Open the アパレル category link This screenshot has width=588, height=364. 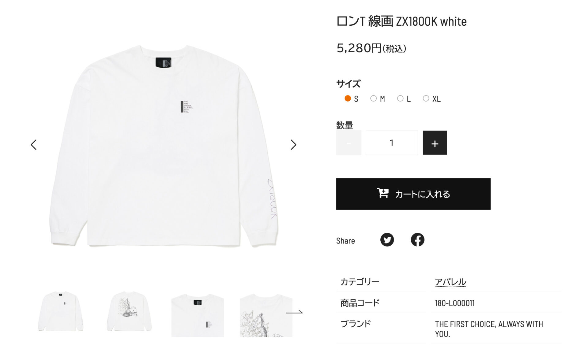pos(450,282)
